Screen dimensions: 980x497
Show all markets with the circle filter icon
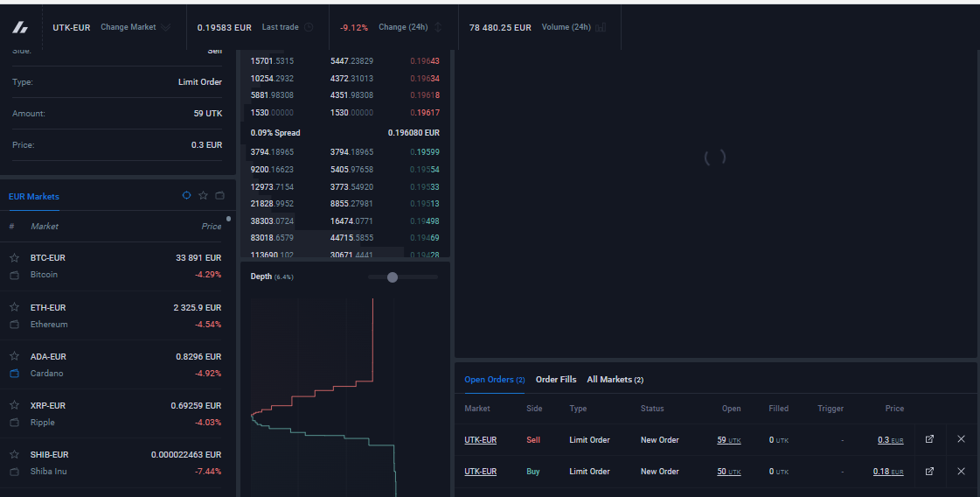186,195
